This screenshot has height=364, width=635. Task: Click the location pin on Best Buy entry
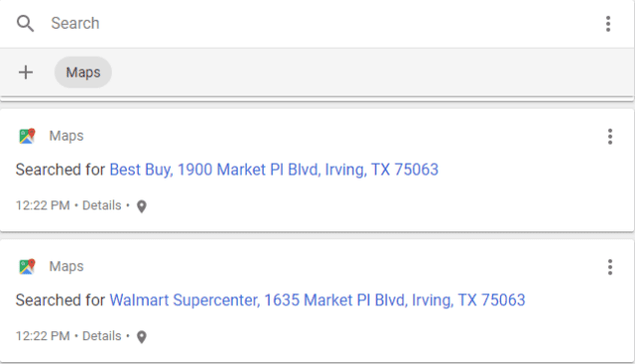142,206
